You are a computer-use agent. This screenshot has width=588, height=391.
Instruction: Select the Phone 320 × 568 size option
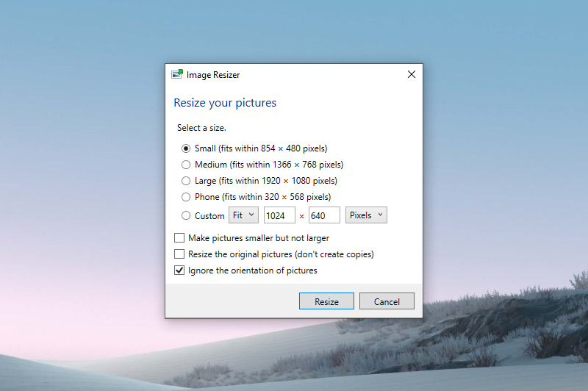[x=186, y=197]
